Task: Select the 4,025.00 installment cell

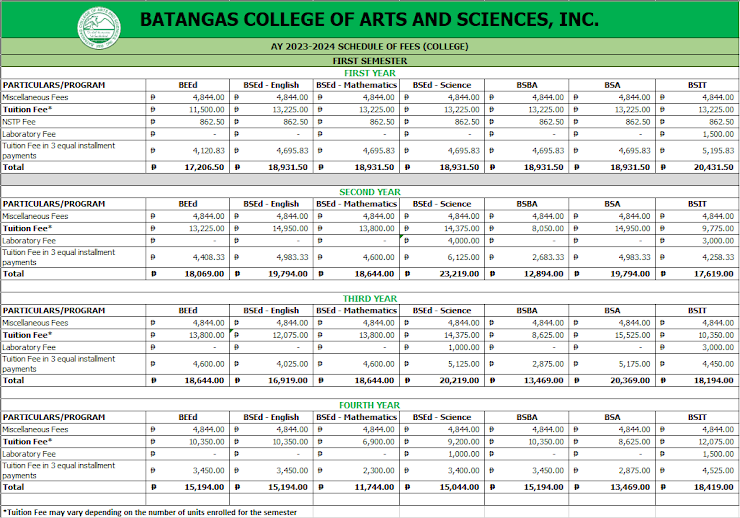Action: point(271,364)
